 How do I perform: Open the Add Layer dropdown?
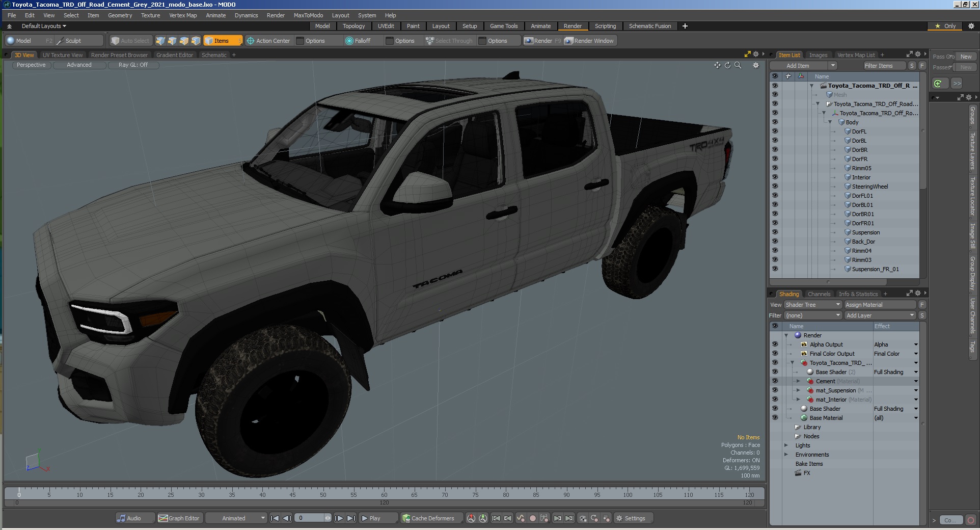880,315
